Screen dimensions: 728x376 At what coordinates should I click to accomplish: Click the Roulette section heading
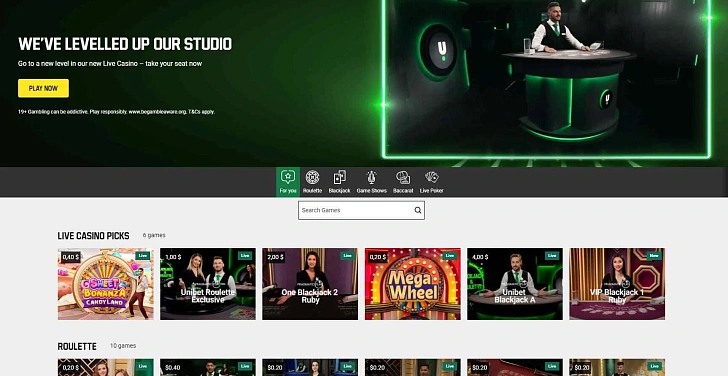(x=77, y=347)
